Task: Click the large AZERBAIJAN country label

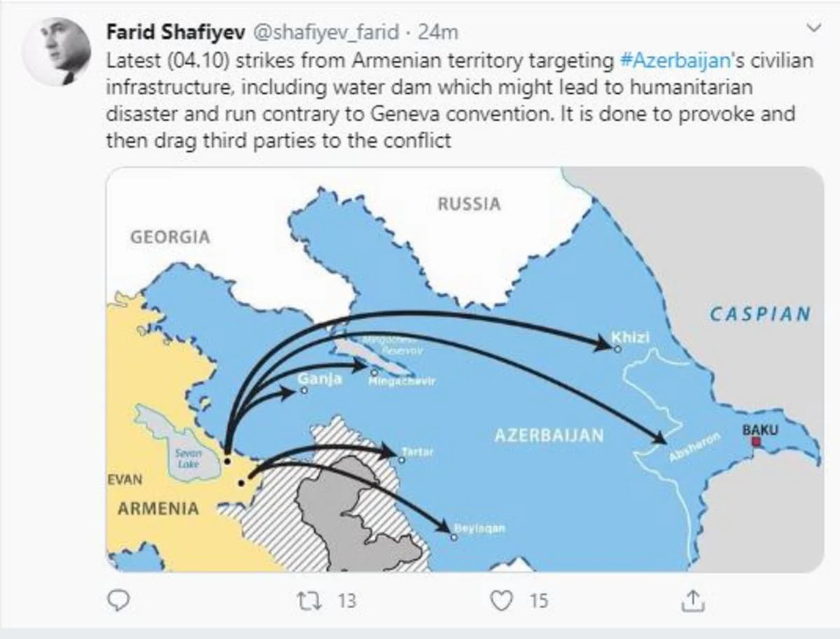Action: coord(549,435)
